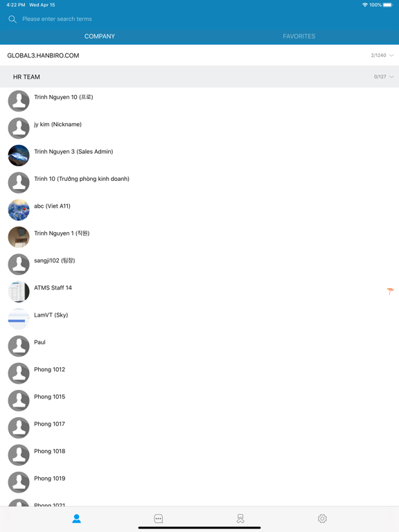
Task: Open the organization bookmark icon in bottom bar
Action: (240, 518)
